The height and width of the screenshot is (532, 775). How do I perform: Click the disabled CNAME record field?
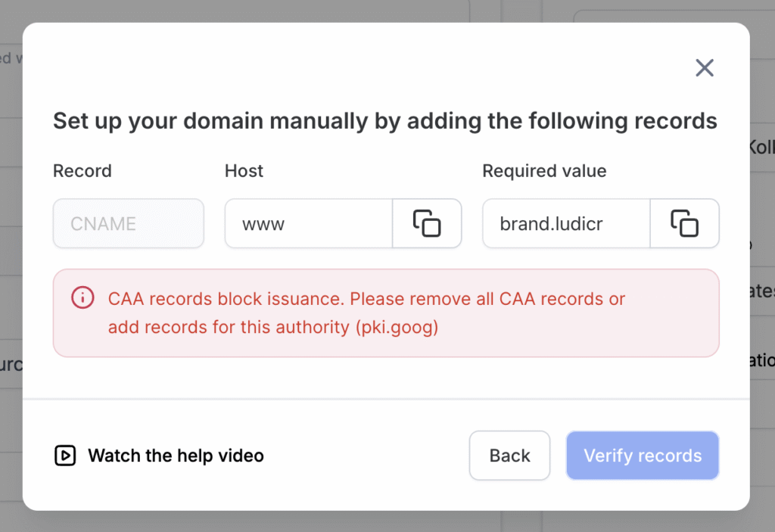[128, 223]
